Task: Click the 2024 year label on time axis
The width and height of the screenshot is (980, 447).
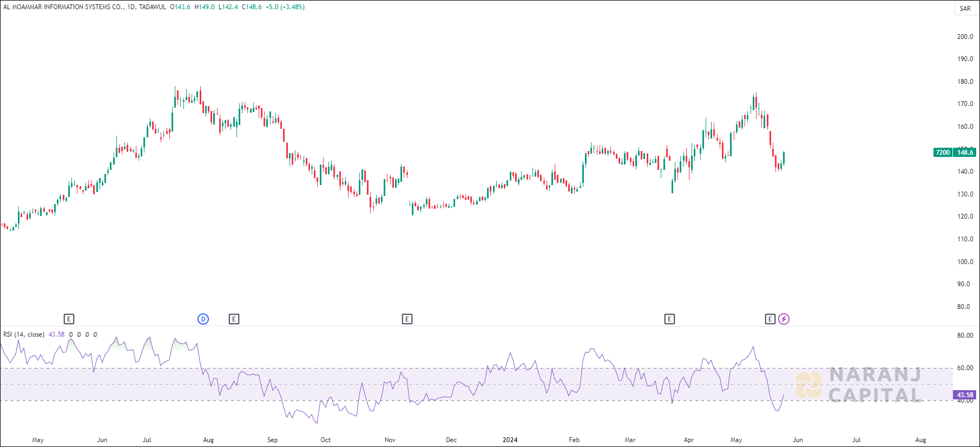Action: tap(510, 440)
